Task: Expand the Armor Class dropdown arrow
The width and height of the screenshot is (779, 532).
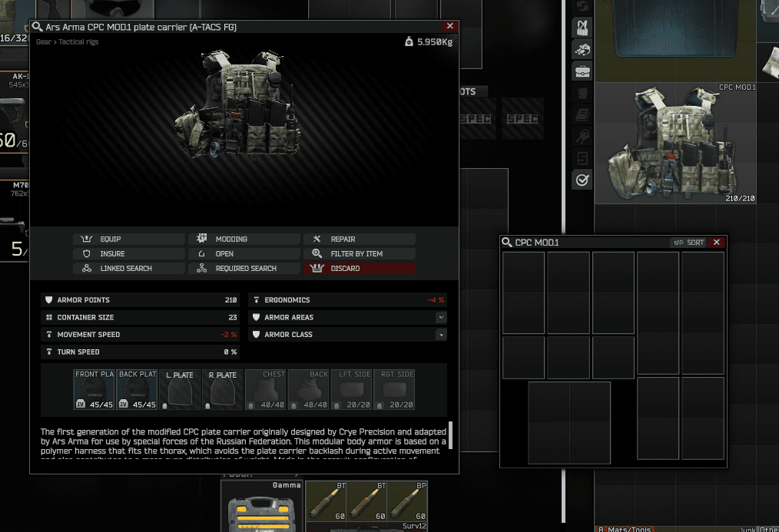Action: click(x=441, y=335)
